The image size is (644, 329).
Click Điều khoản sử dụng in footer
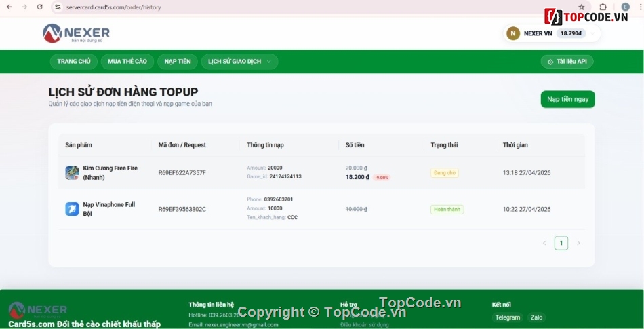364,324
